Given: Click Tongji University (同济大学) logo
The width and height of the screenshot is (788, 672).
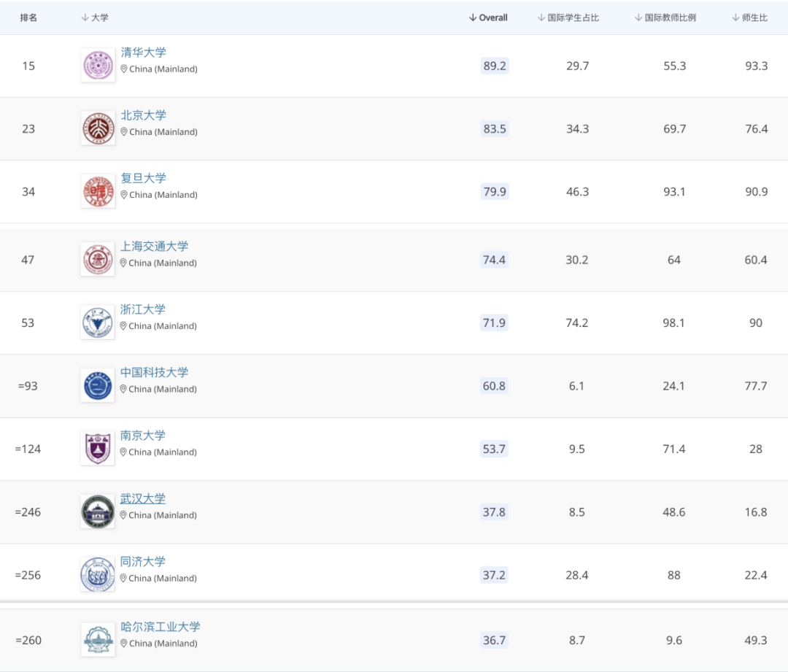Looking at the screenshot, I should (98, 574).
